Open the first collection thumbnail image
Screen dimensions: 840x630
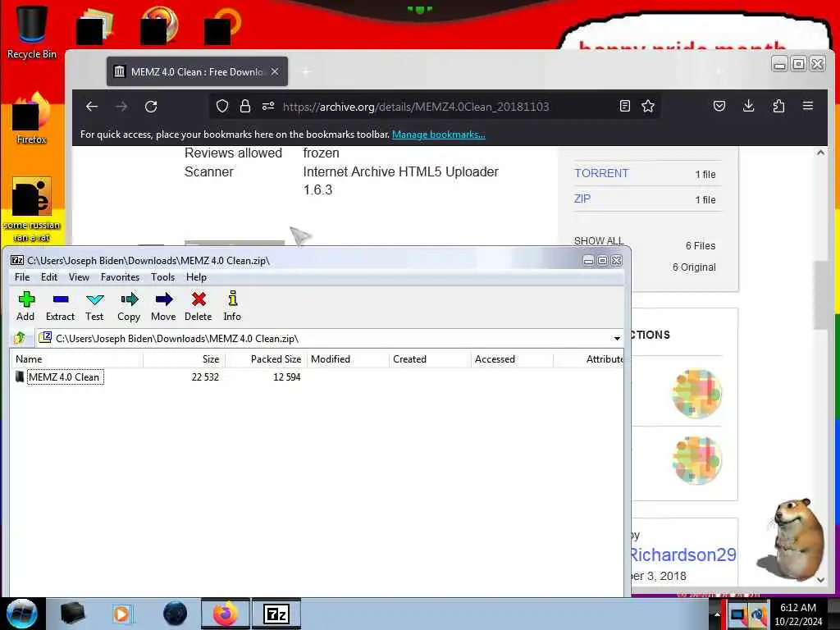pyautogui.click(x=696, y=394)
